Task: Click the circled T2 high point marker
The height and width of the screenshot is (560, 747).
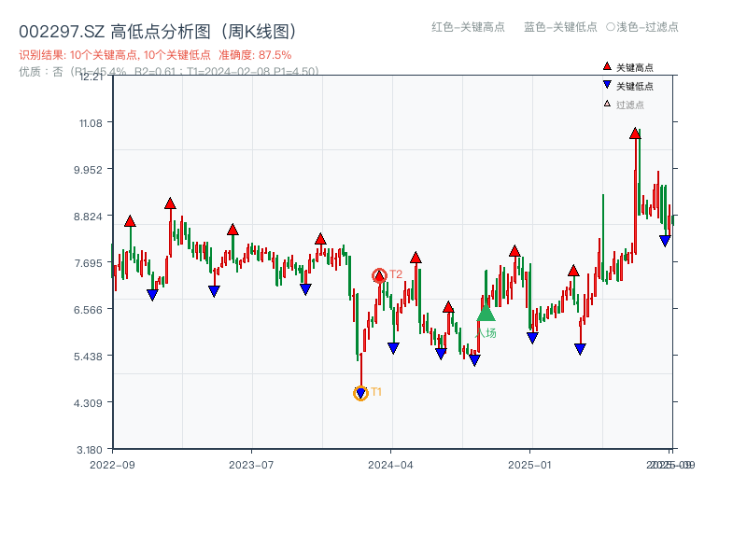Action: (x=379, y=275)
